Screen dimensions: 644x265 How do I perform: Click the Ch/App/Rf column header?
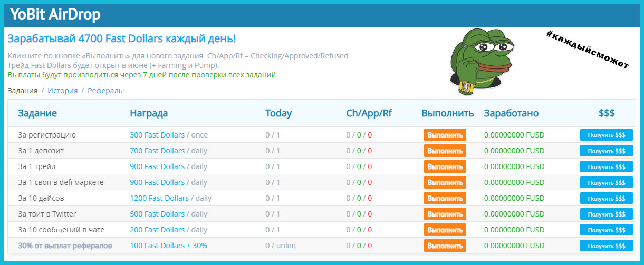369,113
